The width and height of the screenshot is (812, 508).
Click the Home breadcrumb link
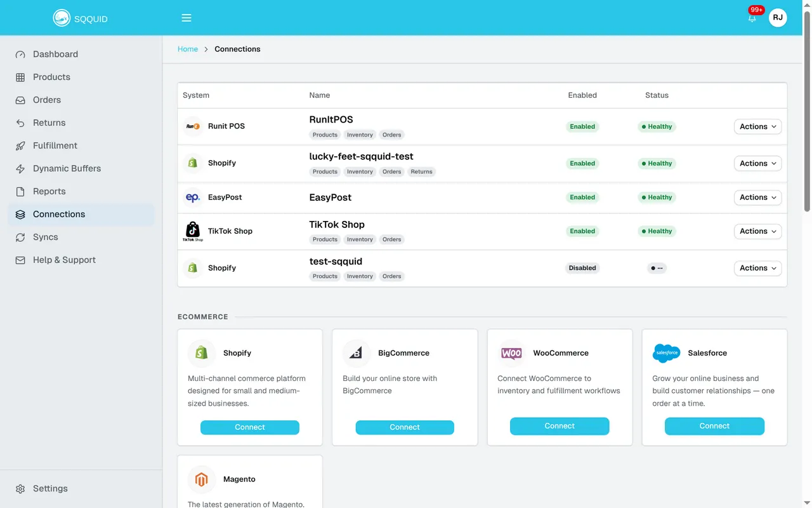coord(188,49)
